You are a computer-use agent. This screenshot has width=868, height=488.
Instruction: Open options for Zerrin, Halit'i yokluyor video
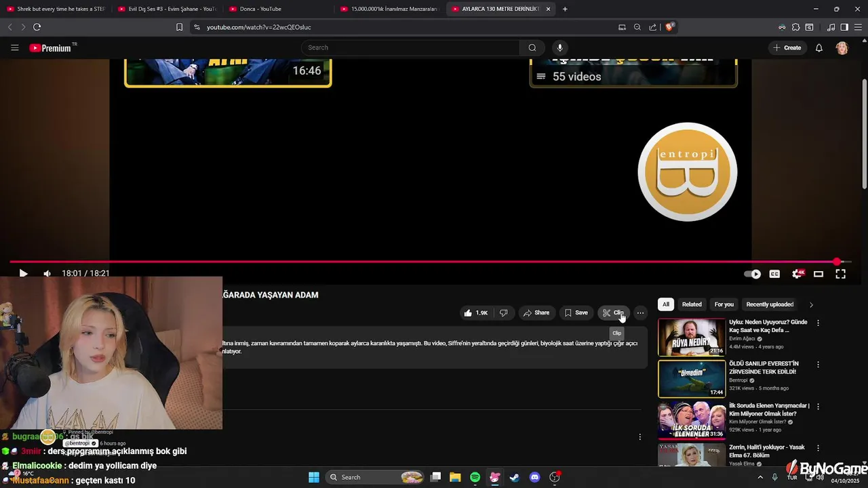818,448
